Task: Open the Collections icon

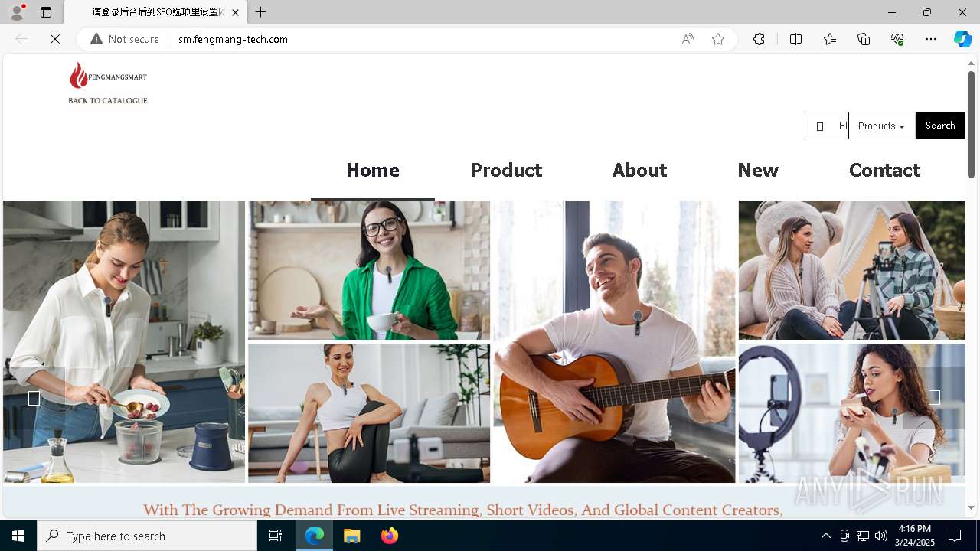Action: 864,39
